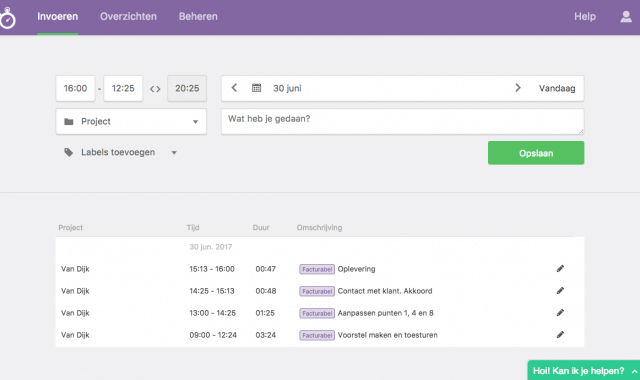
Task: Click 'Aanpassen punten 1, 4 en 8' text
Action: 386,313
